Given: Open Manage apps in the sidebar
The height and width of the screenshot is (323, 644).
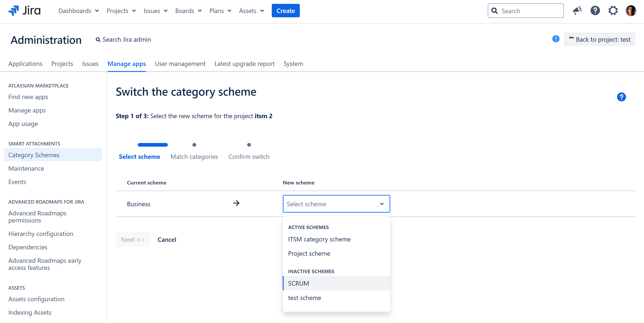Looking at the screenshot, I should (27, 110).
